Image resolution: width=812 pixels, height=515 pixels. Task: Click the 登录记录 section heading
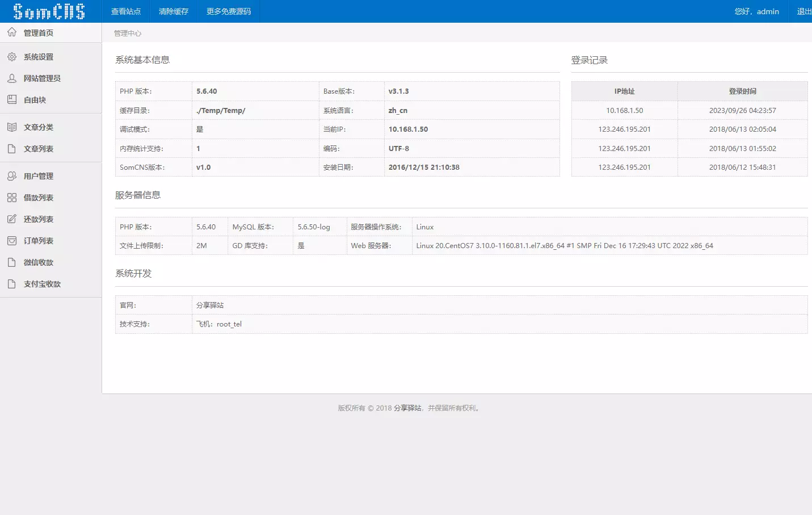click(589, 60)
